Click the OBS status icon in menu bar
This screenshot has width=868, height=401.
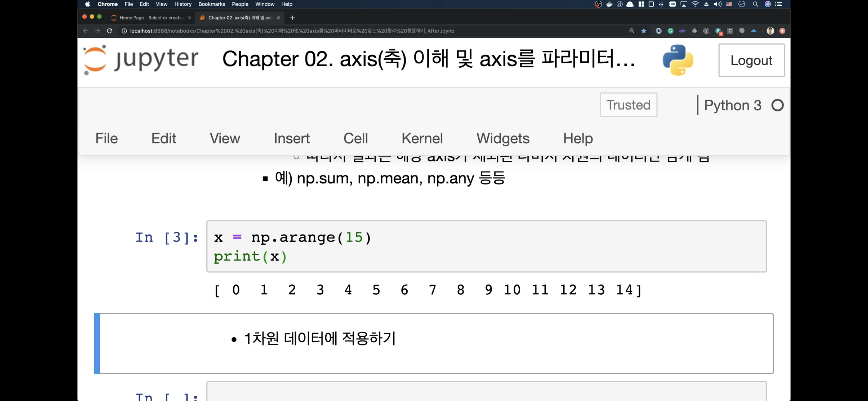[x=598, y=4]
